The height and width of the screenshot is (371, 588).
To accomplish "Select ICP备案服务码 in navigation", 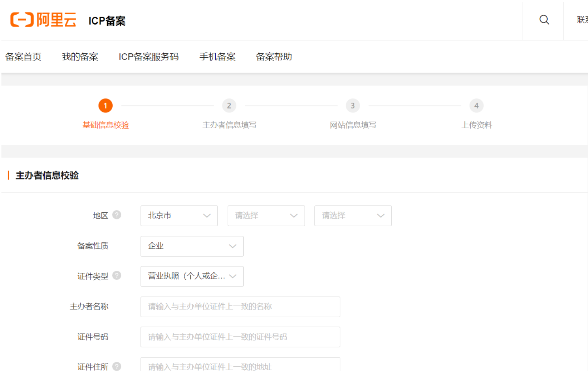I will click(148, 57).
